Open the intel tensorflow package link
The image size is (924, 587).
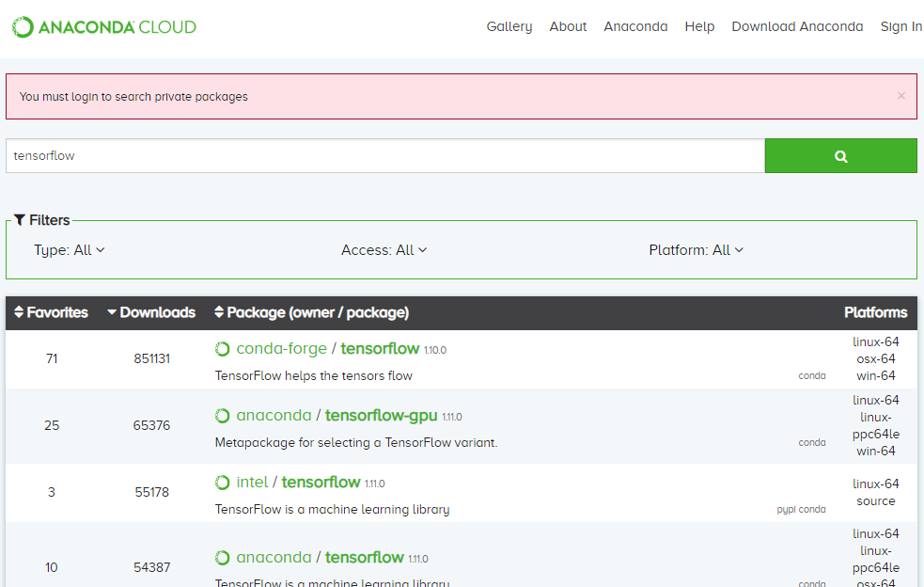(x=321, y=482)
